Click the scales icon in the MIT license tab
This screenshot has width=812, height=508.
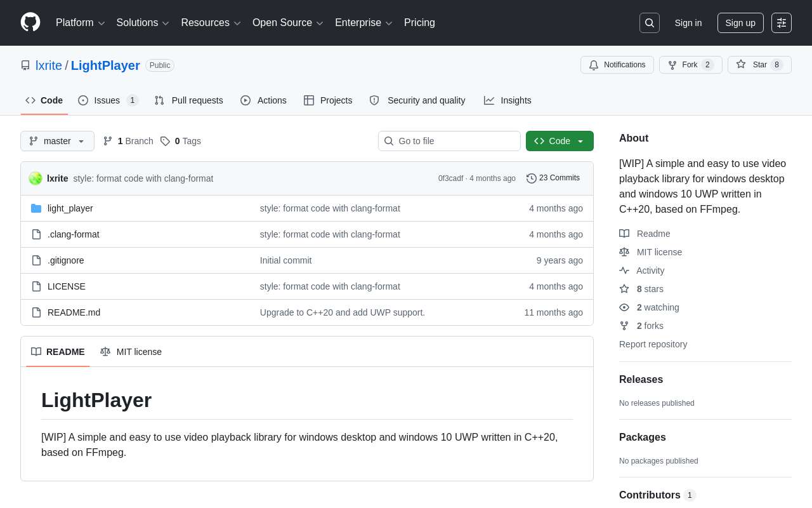(105, 352)
